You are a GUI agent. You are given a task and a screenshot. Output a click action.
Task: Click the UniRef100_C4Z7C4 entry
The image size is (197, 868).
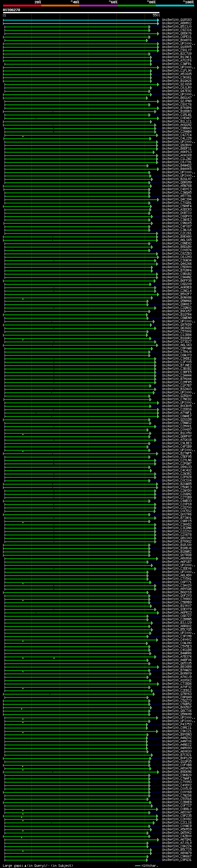click(x=177, y=135)
